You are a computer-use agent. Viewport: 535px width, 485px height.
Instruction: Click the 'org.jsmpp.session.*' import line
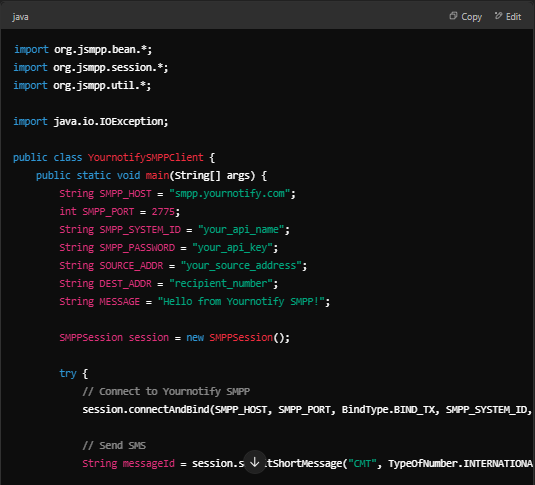click(91, 68)
